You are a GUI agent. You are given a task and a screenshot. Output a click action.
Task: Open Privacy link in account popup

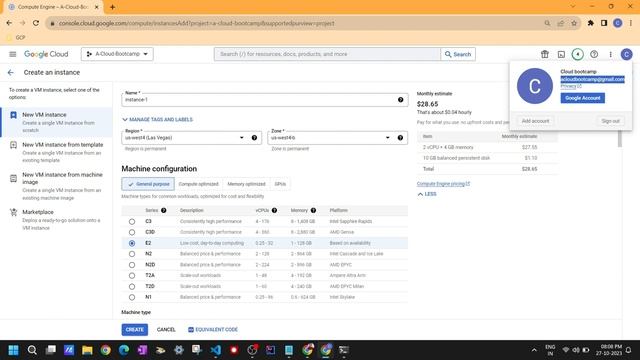click(571, 86)
